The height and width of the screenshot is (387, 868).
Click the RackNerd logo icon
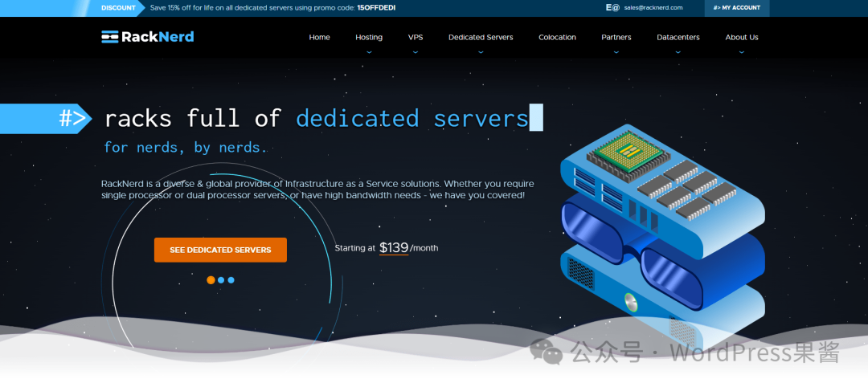click(109, 37)
